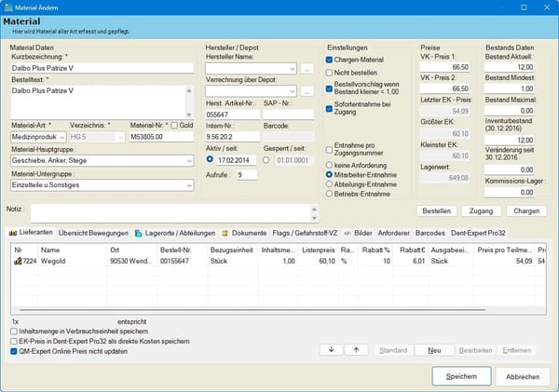559x392 pixels.
Task: Toggle Chargen-Material checkbox
Action: [329, 60]
